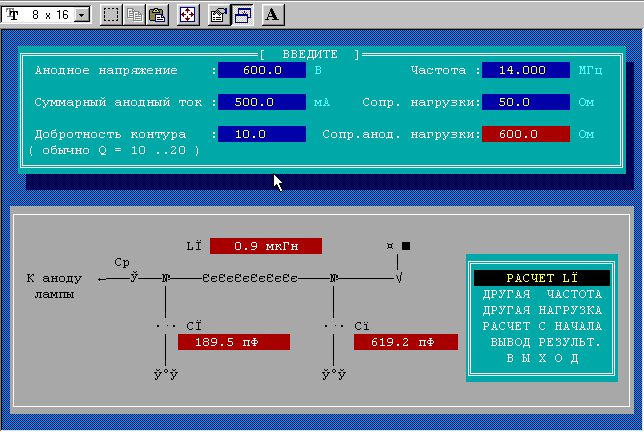The image size is (644, 432).
Task: Toggle the Background window icon
Action: (x=241, y=14)
